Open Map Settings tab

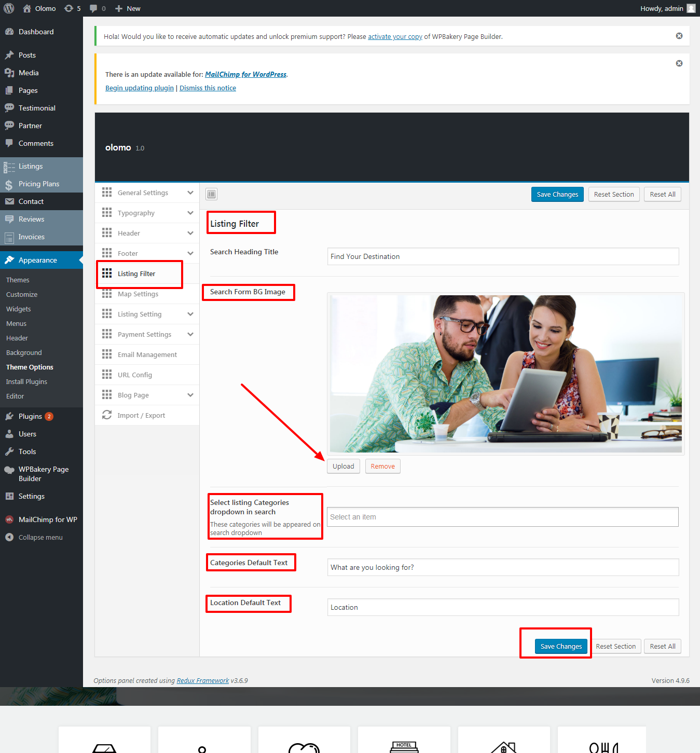click(138, 294)
